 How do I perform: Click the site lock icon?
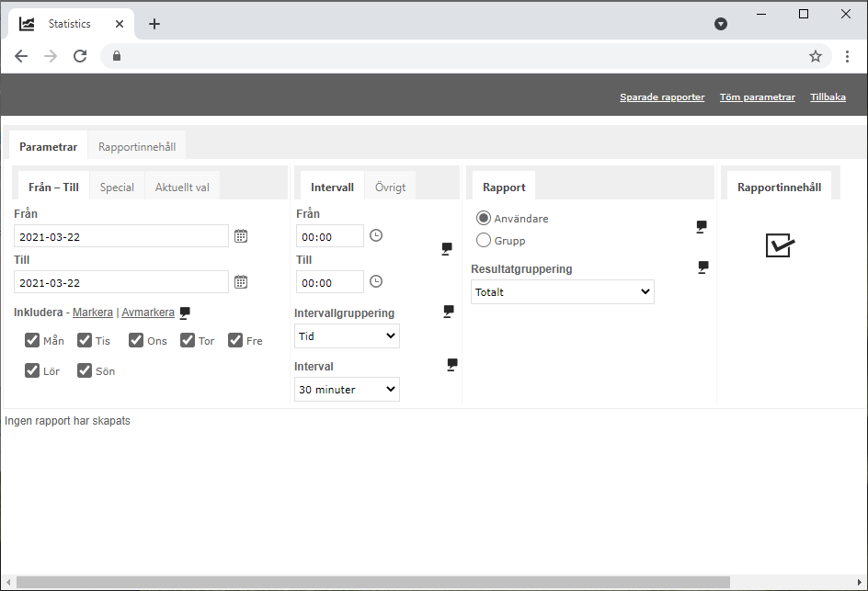[116, 56]
